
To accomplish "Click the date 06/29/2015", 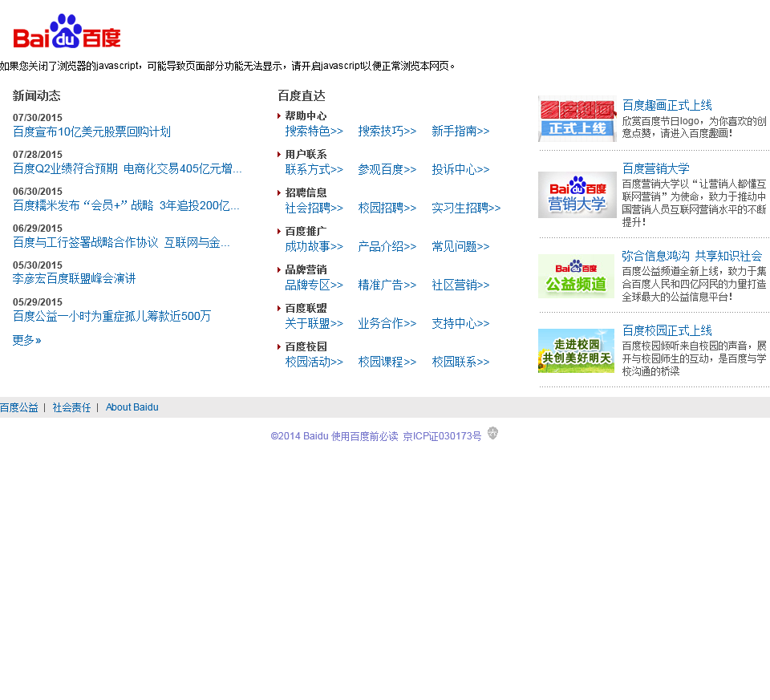I will [x=38, y=229].
